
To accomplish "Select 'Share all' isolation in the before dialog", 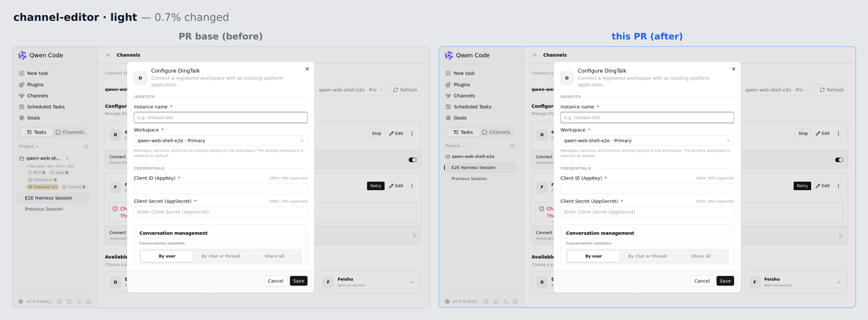I will click(274, 256).
